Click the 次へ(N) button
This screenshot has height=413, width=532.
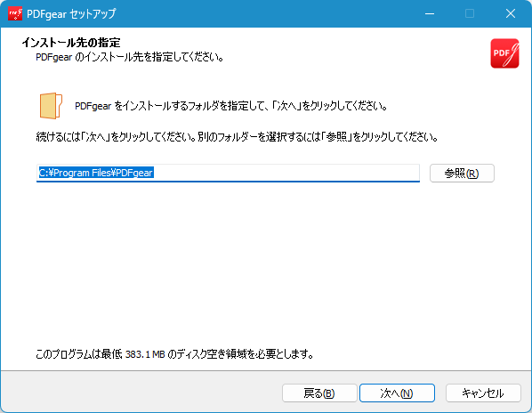click(397, 393)
